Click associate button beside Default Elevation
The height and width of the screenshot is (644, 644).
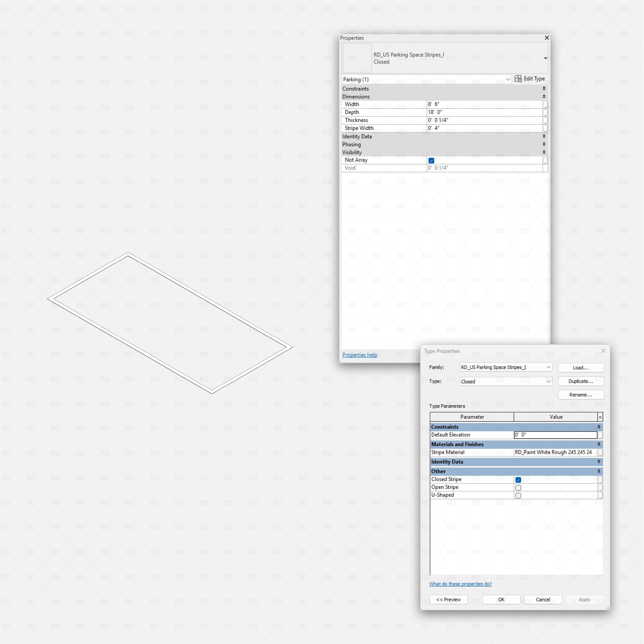pyautogui.click(x=600, y=435)
